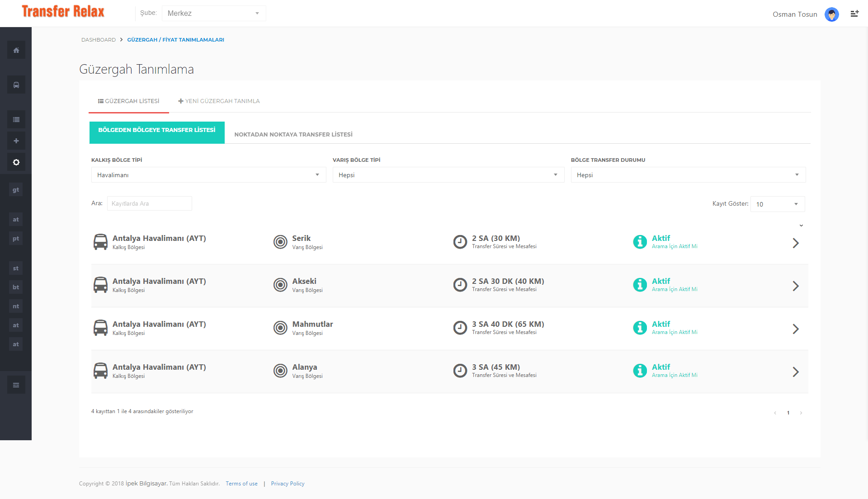Click the bus icon in Serik row
Image resolution: width=868 pixels, height=499 pixels.
[100, 242]
